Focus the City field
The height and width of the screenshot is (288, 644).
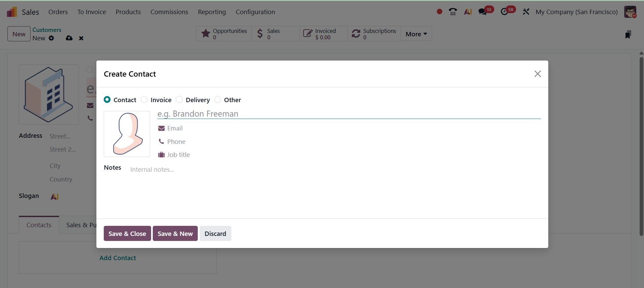[73, 166]
